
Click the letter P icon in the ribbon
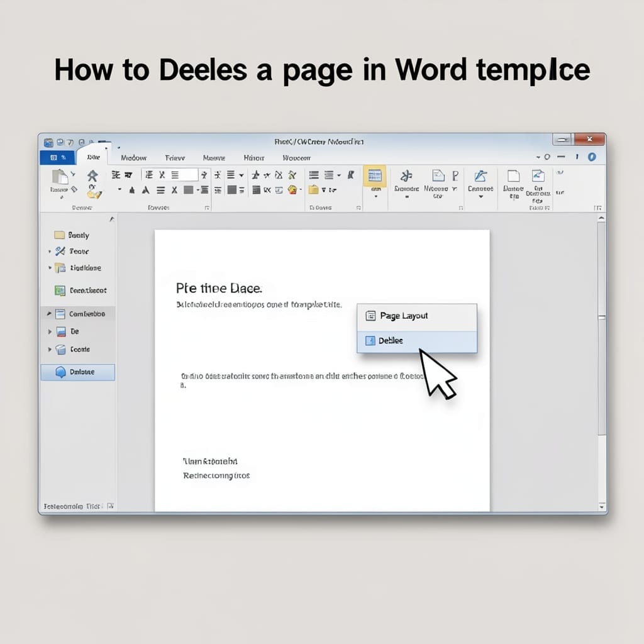pos(455,176)
